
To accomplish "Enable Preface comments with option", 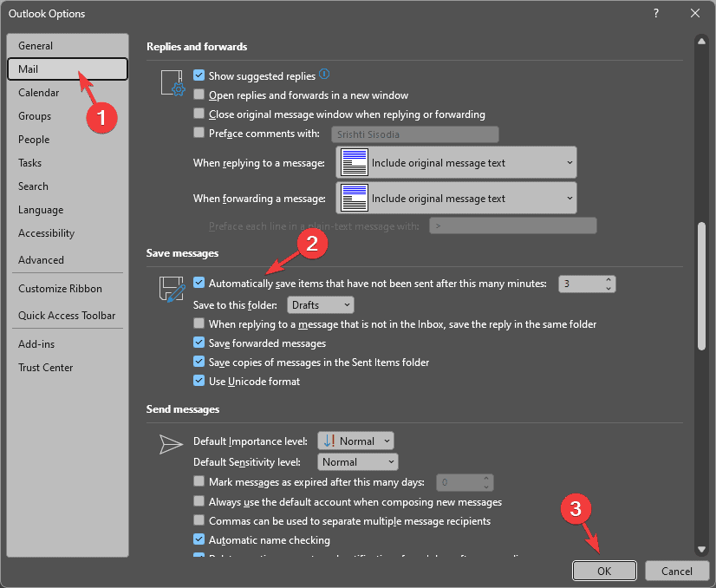I will coord(199,133).
